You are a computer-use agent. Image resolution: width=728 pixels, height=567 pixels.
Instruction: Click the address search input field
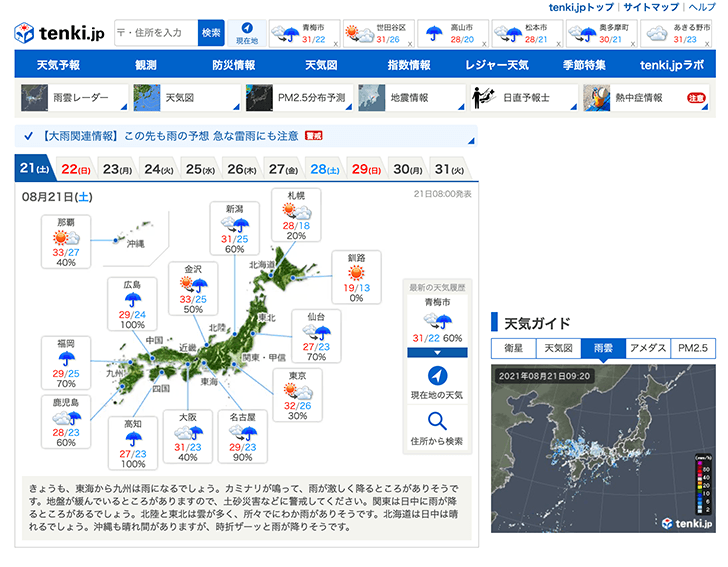pos(156,33)
